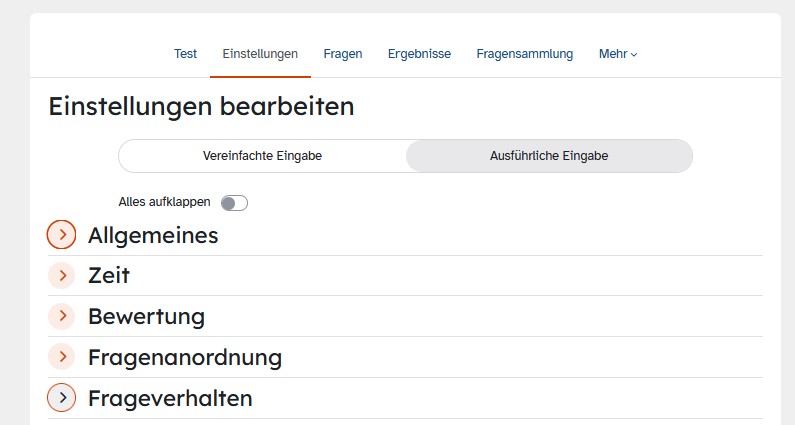Click the Einstellungen tab

pyautogui.click(x=260, y=54)
